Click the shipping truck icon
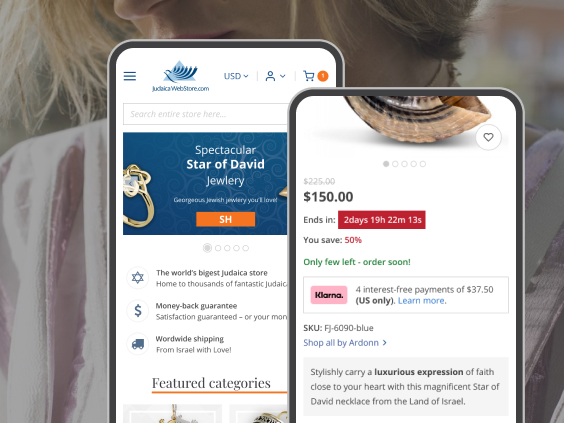Screen dimensions: 564x423 click(137, 344)
